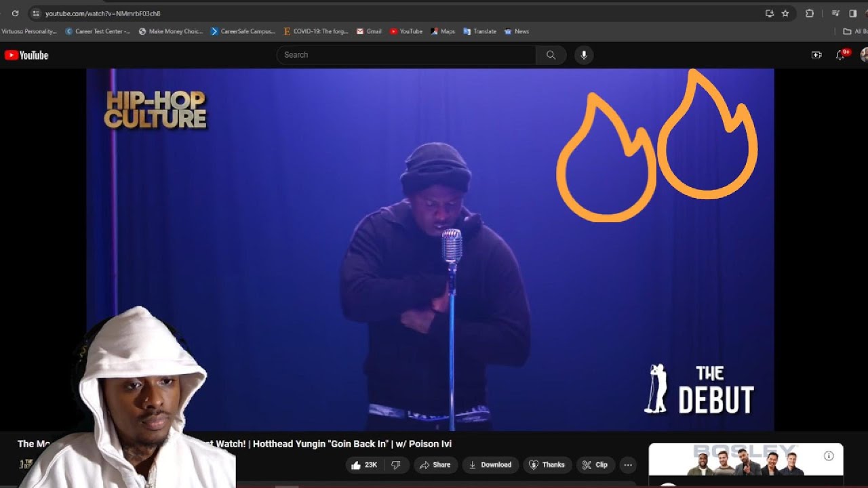
Task: Share the video
Action: pos(435,465)
